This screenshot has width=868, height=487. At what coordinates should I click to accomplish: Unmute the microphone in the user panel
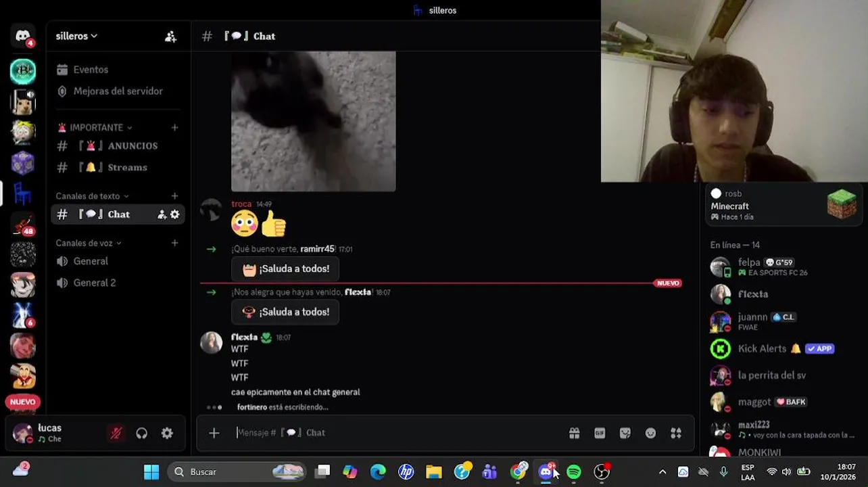click(116, 434)
